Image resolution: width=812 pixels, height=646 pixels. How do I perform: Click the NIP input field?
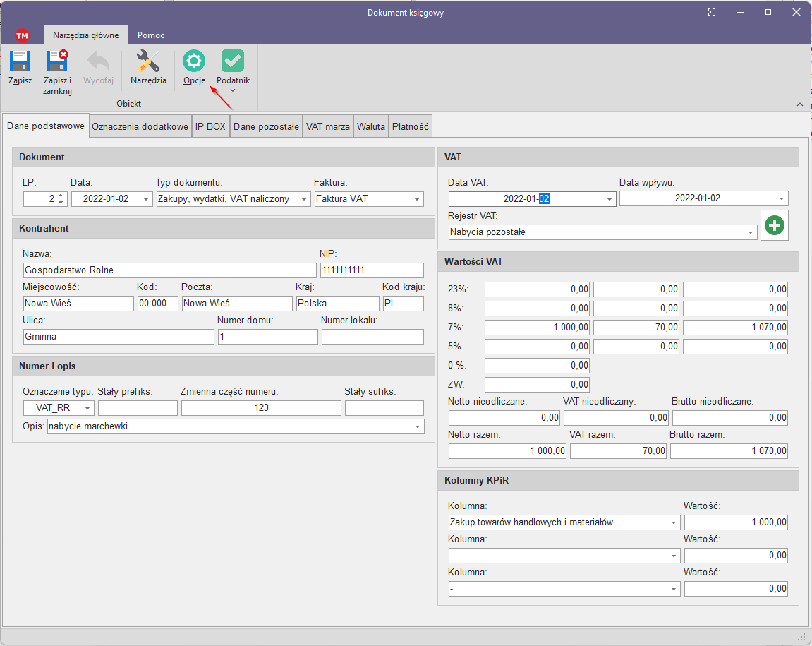point(372,270)
